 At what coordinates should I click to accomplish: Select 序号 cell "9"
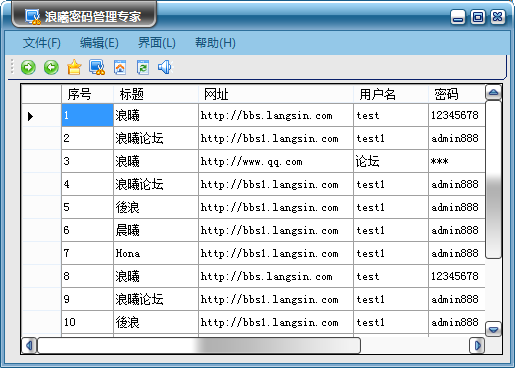click(x=87, y=299)
